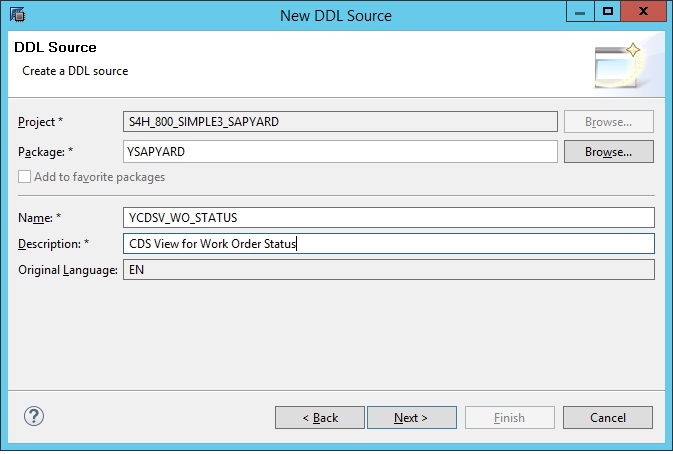The width and height of the screenshot is (673, 454).
Task: Enable Add to favorite packages checkbox
Action: [x=24, y=177]
